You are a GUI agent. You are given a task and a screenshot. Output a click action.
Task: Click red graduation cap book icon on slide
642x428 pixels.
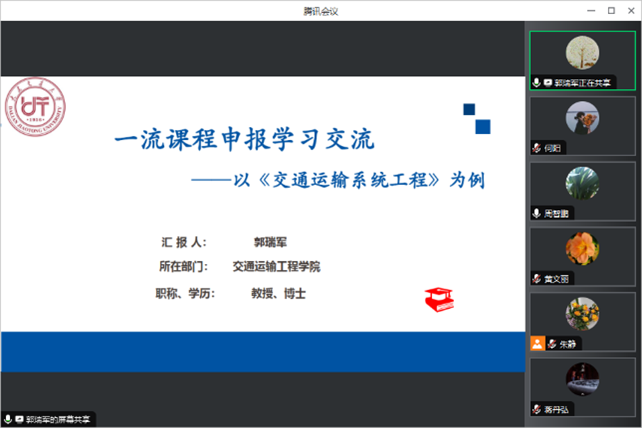point(438,295)
